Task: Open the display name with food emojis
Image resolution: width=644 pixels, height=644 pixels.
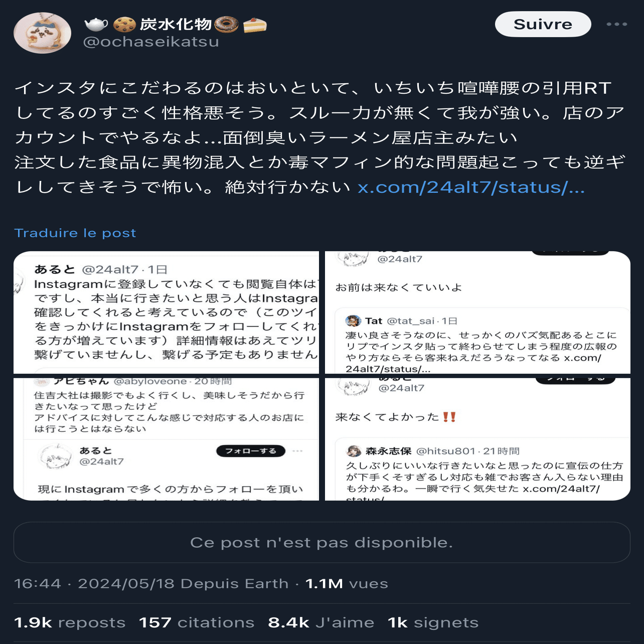Action: pos(176,24)
